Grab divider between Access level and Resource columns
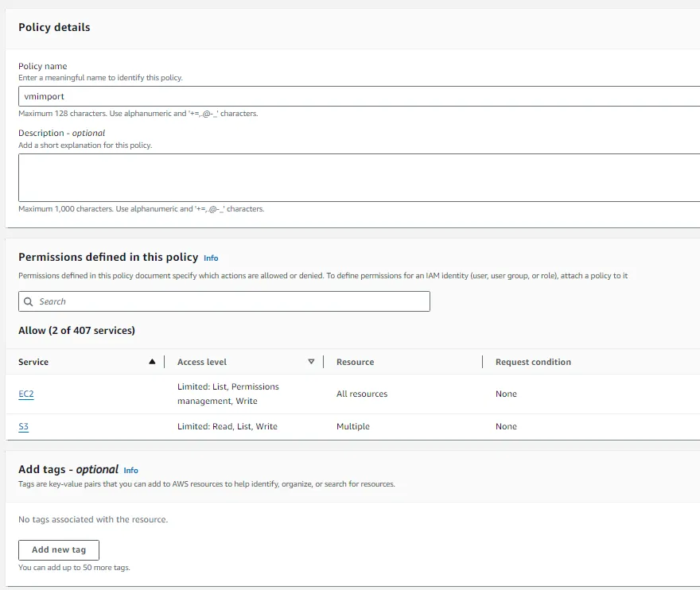 324,362
